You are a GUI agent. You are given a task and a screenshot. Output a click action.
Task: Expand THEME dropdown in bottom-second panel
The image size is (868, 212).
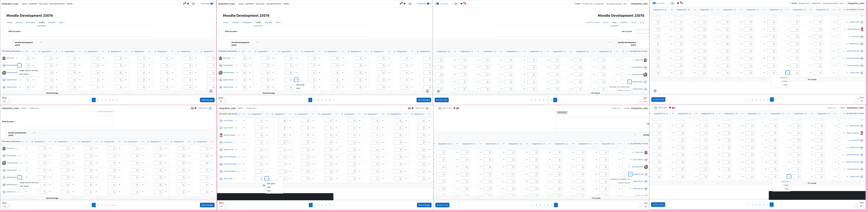pyautogui.click(x=241, y=108)
